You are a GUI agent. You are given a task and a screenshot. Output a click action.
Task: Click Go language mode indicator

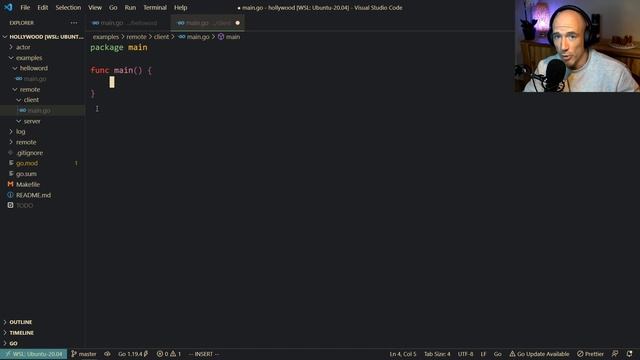point(498,354)
